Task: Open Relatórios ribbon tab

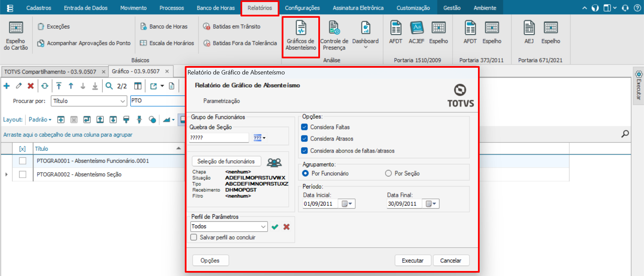Action: (260, 8)
